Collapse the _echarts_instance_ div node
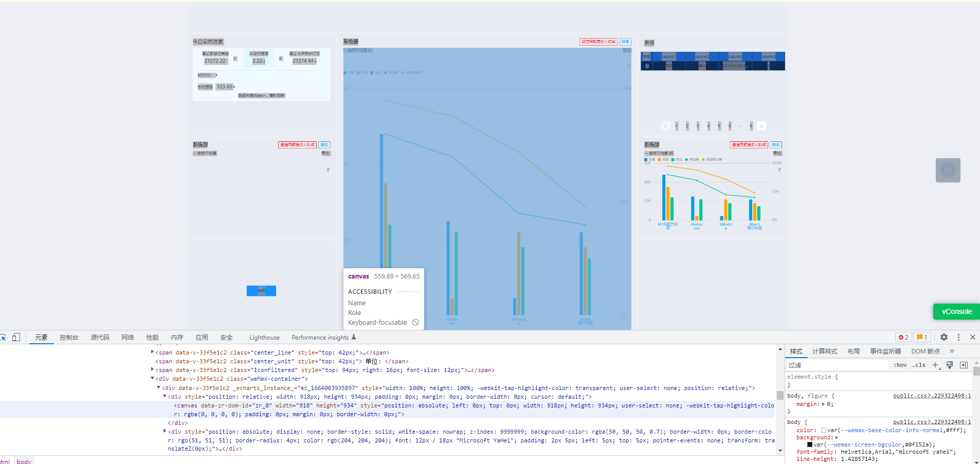This screenshot has height=464, width=980. (x=158, y=387)
